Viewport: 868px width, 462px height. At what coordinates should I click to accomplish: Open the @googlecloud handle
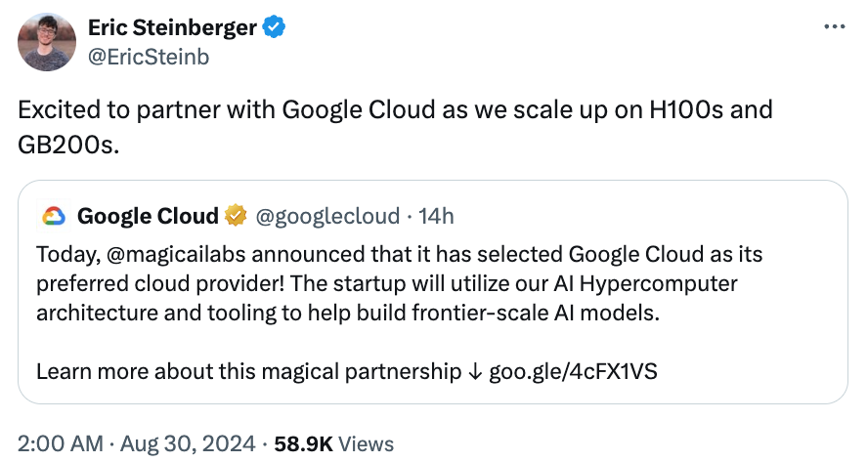click(327, 215)
